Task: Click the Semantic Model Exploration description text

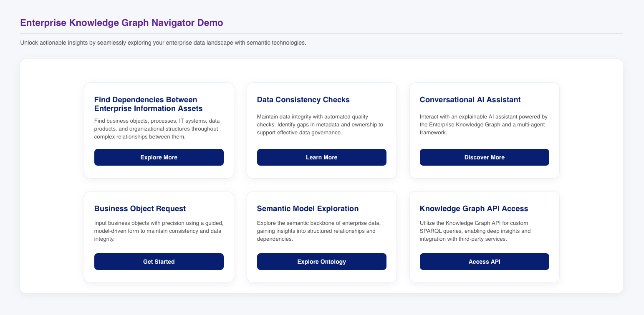Action: (x=318, y=231)
